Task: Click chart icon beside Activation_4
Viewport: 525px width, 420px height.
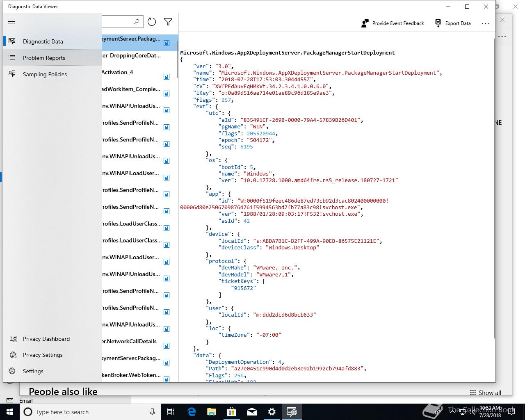Action: point(167,77)
